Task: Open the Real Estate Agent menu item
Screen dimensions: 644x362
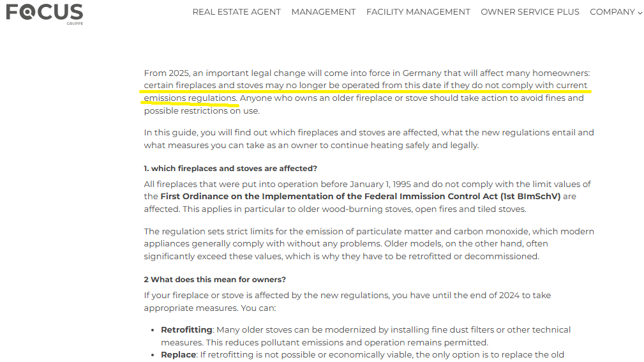Action: [x=237, y=12]
